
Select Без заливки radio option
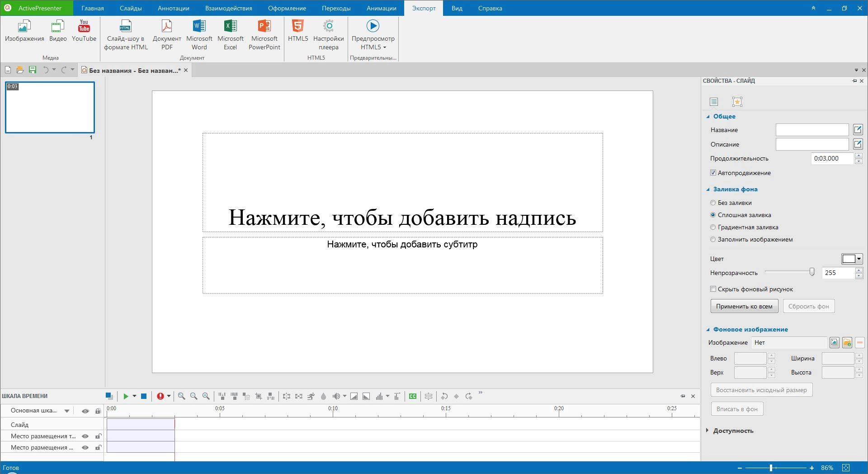pyautogui.click(x=713, y=203)
